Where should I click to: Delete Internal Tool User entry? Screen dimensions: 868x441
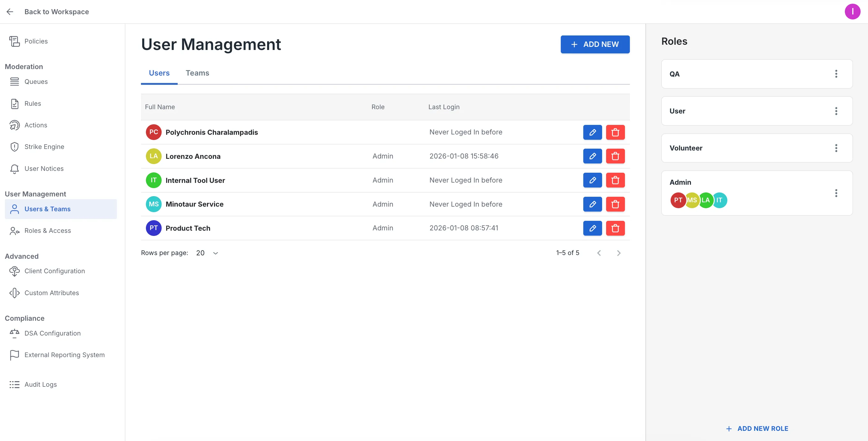point(615,180)
